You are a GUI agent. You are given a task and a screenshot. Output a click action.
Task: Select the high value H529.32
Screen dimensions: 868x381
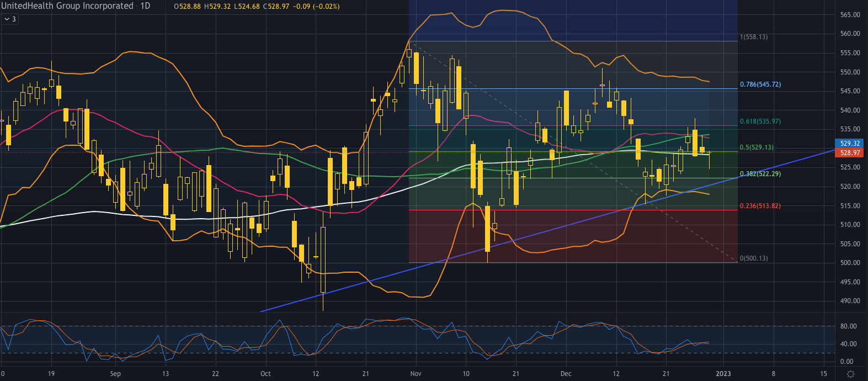(x=218, y=7)
